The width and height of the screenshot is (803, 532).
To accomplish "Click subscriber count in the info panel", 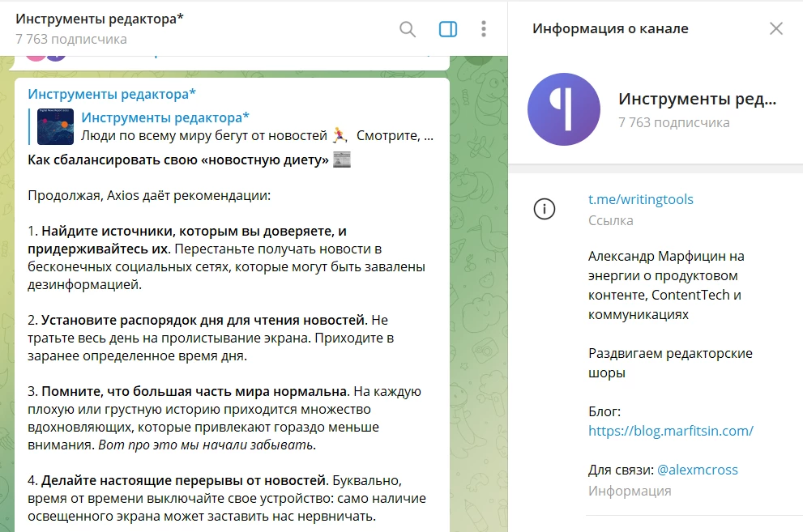I will [x=674, y=123].
